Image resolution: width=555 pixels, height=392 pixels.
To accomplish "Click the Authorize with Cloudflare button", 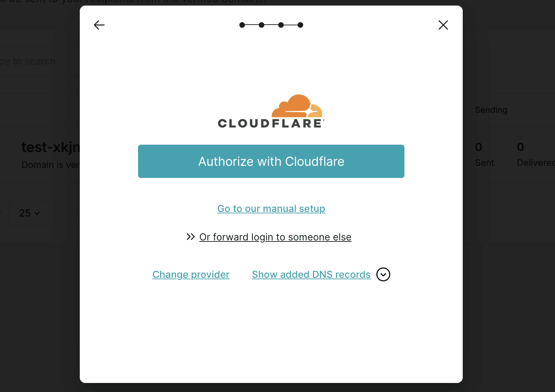I will pyautogui.click(x=271, y=161).
